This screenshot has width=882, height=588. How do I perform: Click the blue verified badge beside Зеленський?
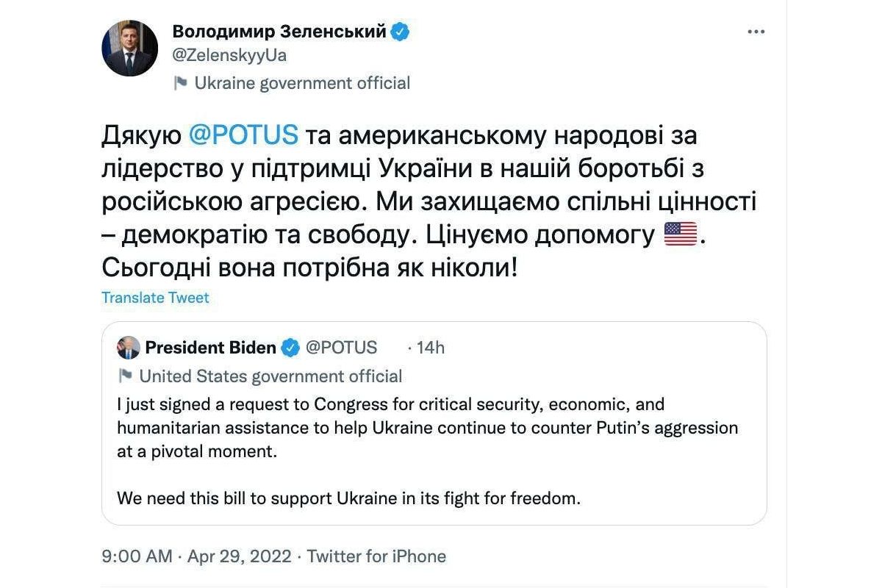click(401, 32)
